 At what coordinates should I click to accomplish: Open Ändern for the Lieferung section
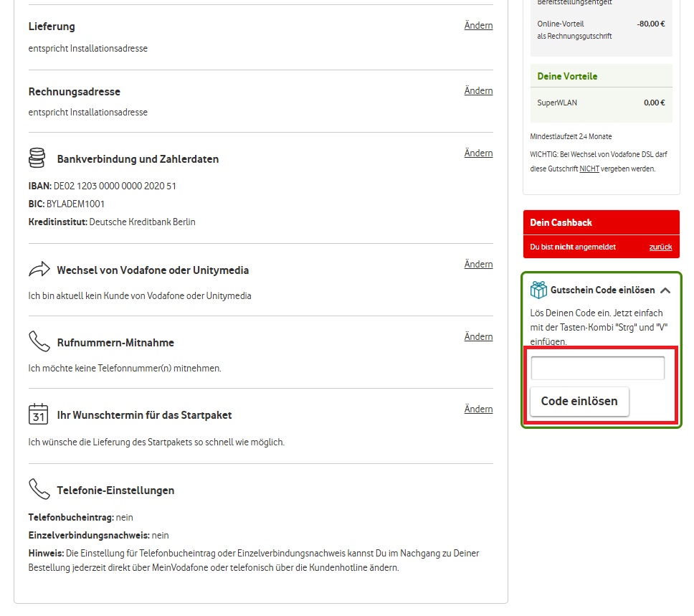click(478, 25)
